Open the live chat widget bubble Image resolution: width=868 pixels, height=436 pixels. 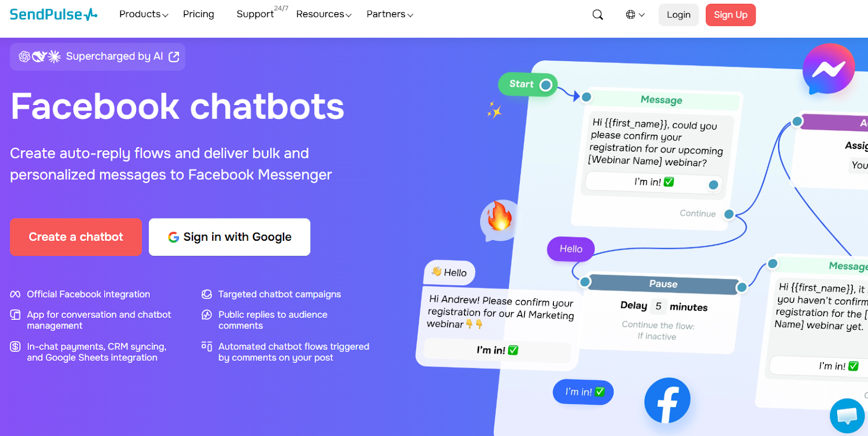coord(847,416)
